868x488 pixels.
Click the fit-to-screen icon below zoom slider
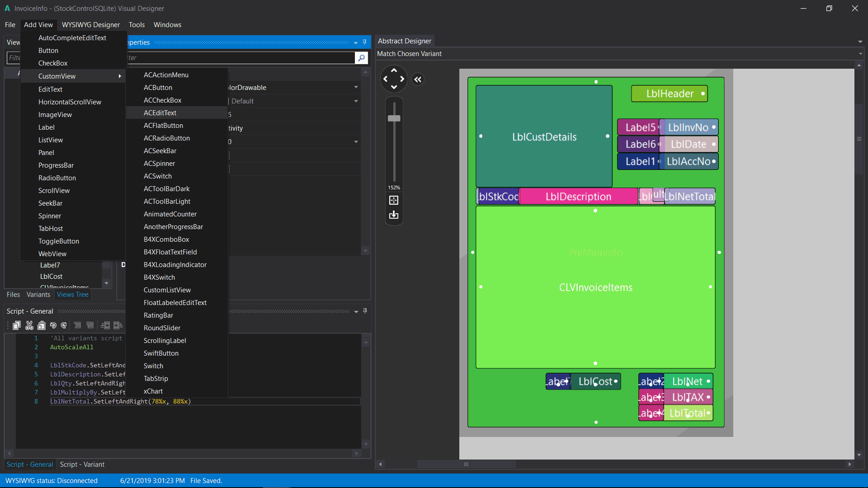point(394,200)
